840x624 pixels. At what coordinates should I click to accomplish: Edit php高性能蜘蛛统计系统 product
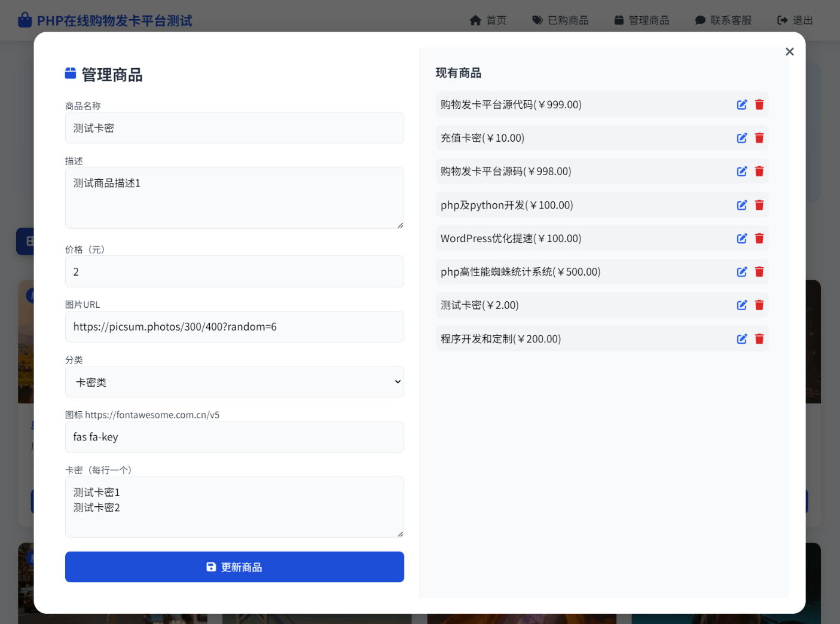coord(742,272)
